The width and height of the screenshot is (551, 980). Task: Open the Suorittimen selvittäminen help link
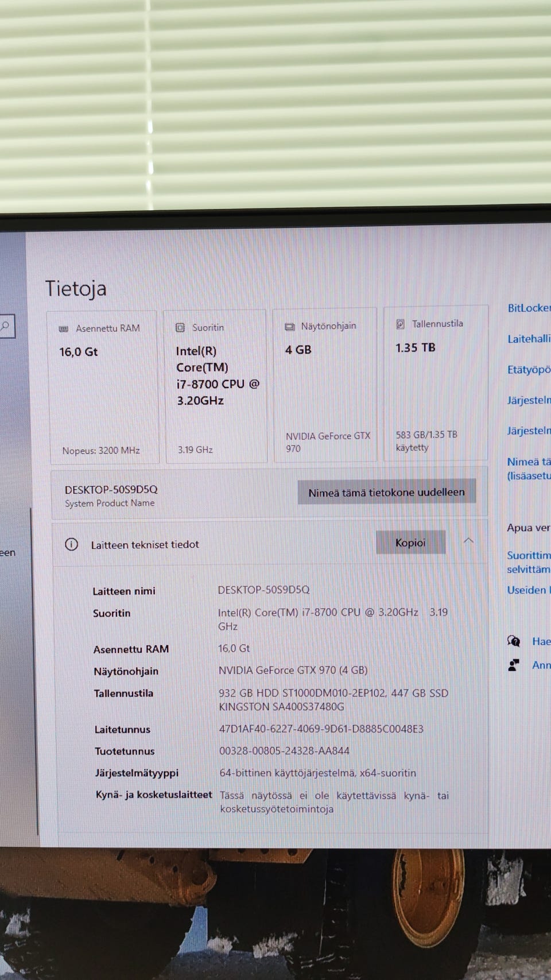[x=529, y=562]
